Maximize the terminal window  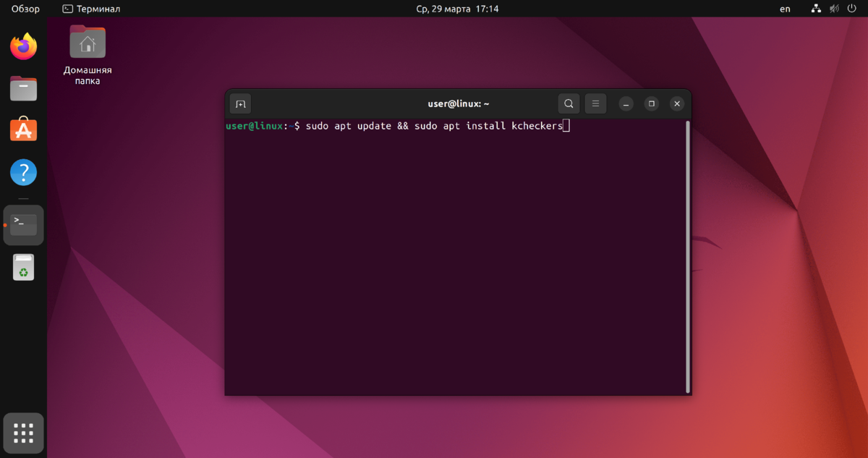652,103
